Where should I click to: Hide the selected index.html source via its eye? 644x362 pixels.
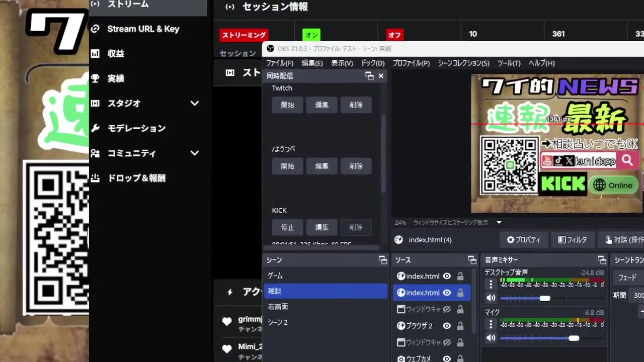pos(446,293)
